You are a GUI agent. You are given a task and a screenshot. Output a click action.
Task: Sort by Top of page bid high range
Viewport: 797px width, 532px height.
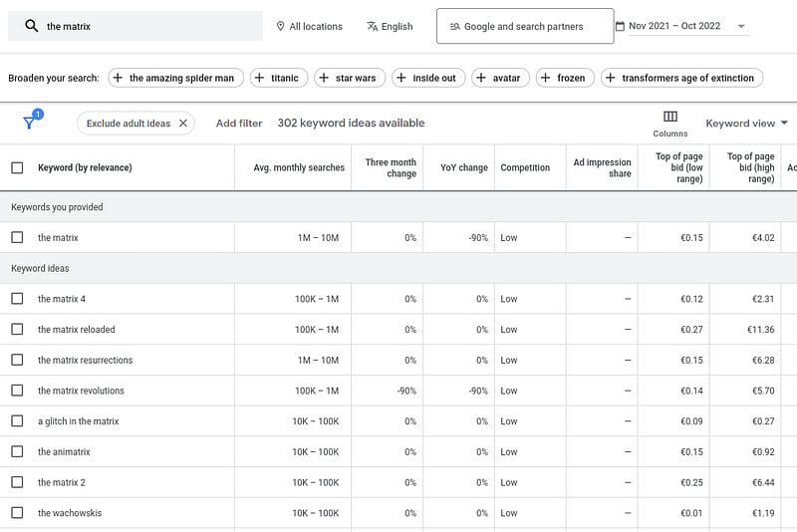click(x=751, y=167)
